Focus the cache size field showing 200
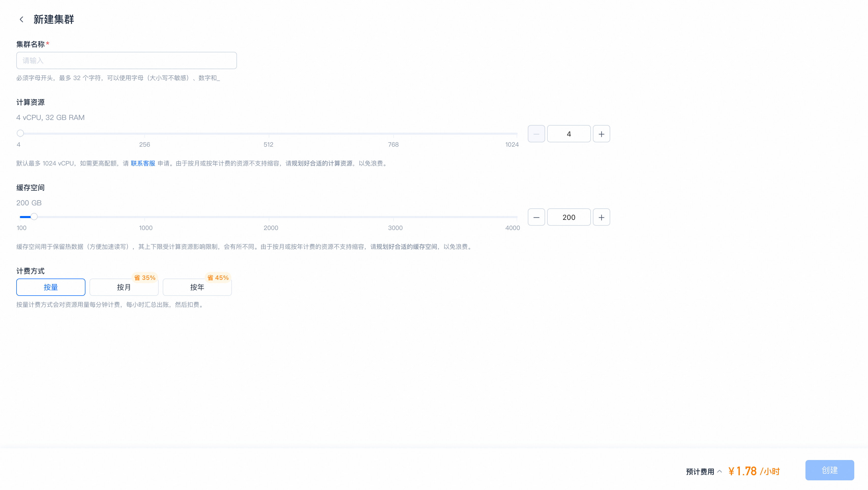The image size is (868, 490). [569, 217]
